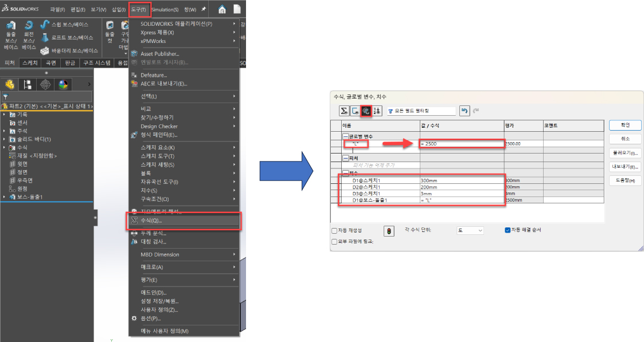Image resolution: width=644 pixels, height=342 pixels.
Task: Click 회전 보스/베이스 revolve tool icon
Action: 29,26
